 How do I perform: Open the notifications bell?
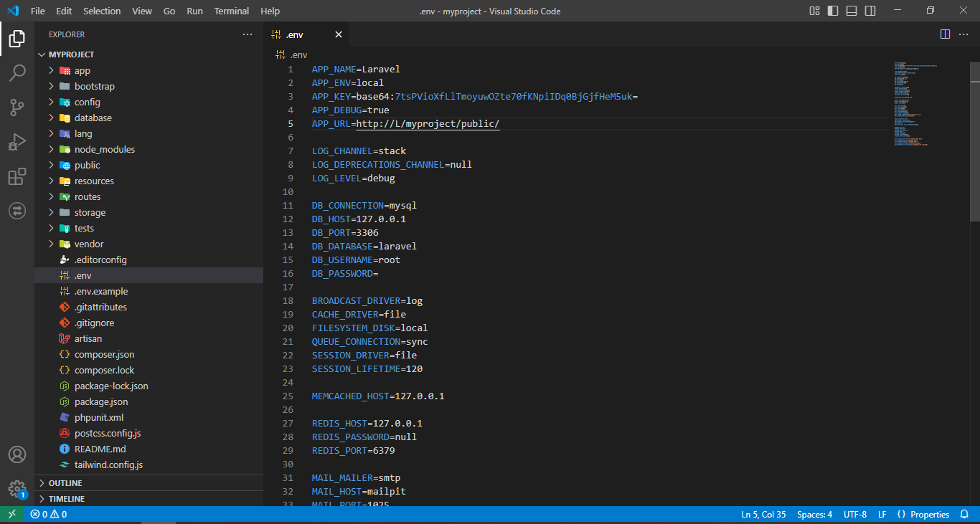963,514
